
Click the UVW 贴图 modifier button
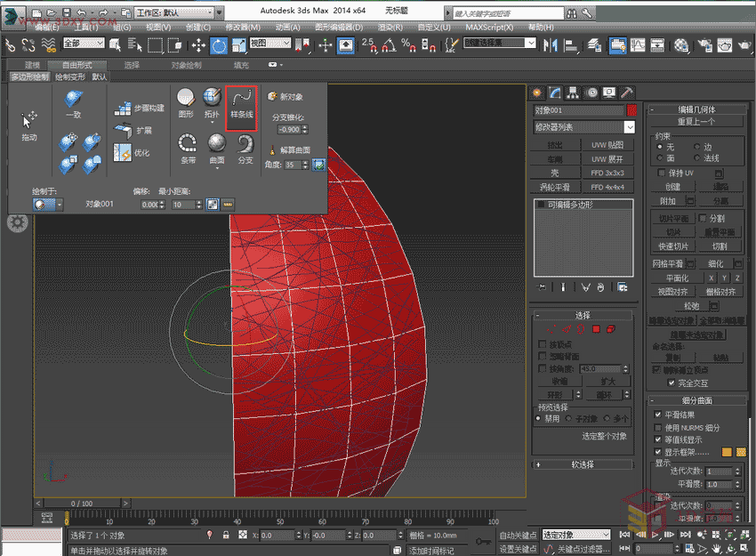(607, 144)
